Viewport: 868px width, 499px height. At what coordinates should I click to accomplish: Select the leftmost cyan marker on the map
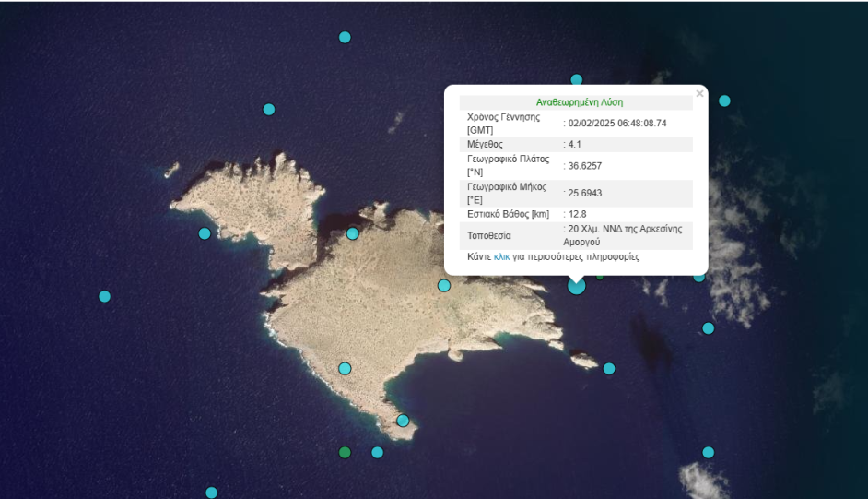[x=104, y=296]
